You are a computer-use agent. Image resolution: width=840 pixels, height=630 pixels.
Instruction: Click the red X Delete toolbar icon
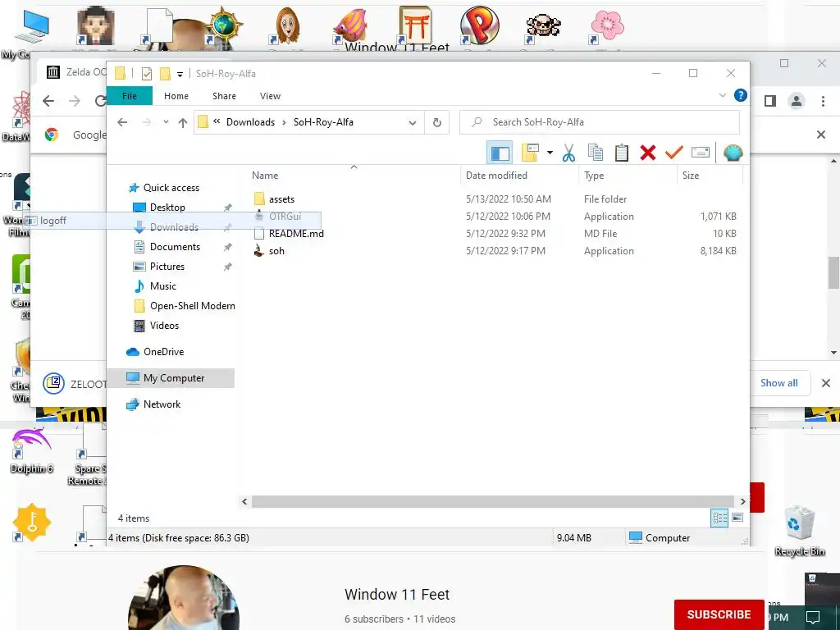(648, 153)
